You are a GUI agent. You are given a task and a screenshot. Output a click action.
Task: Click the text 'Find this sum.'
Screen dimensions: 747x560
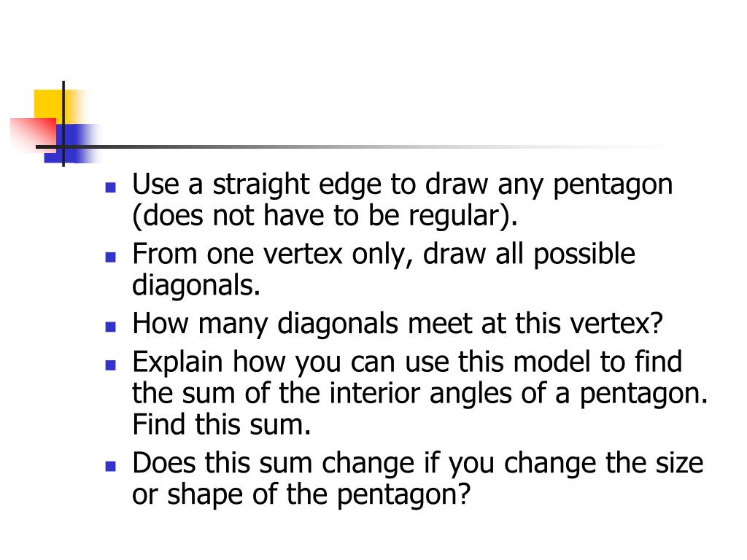(x=222, y=424)
